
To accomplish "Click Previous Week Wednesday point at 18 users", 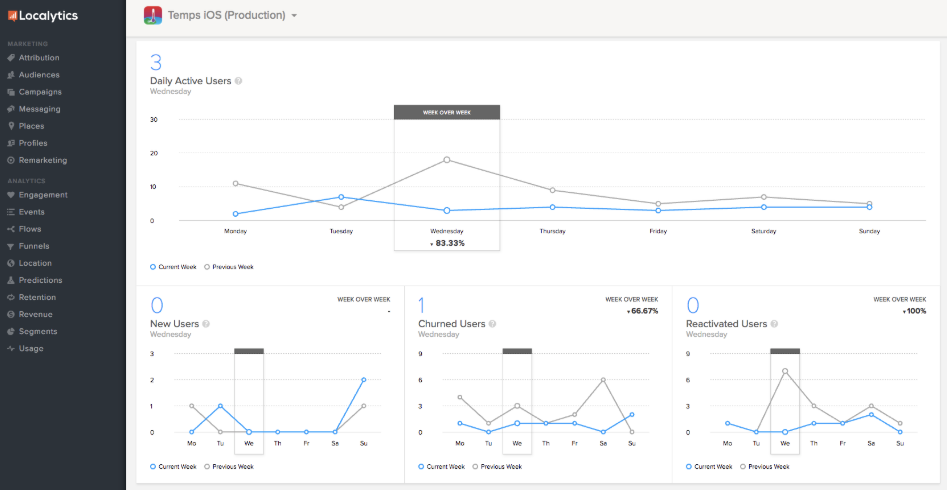I will (x=447, y=160).
